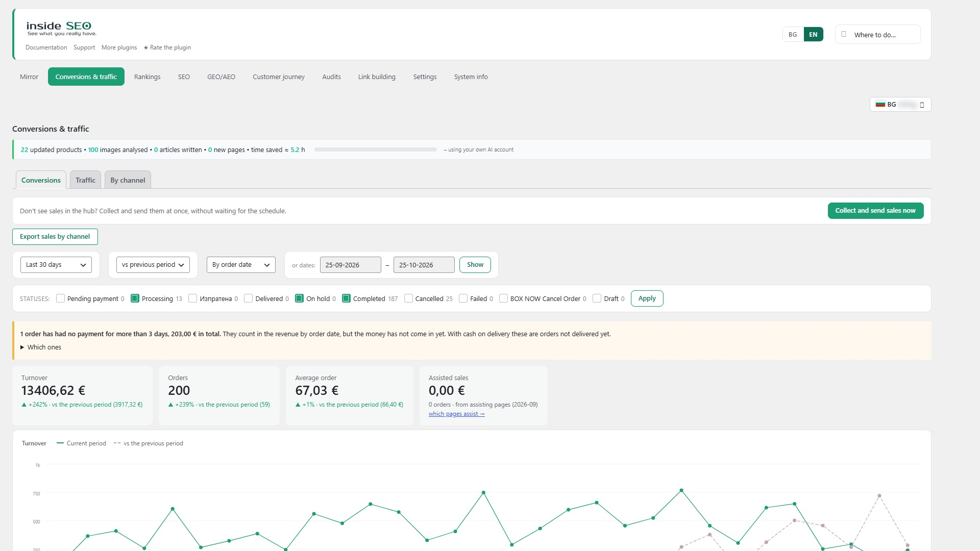Apply the selected order statuses

(647, 298)
